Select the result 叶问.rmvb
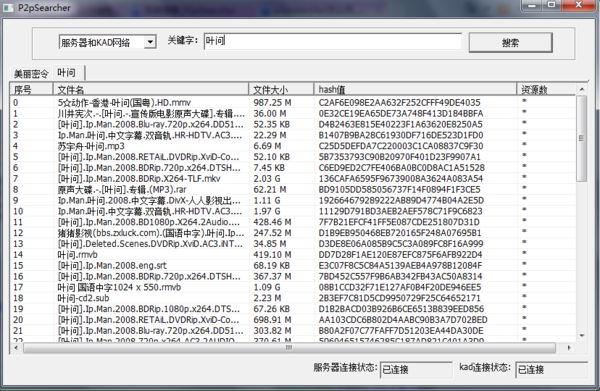This screenshot has height=391, width=600. coord(293,254)
